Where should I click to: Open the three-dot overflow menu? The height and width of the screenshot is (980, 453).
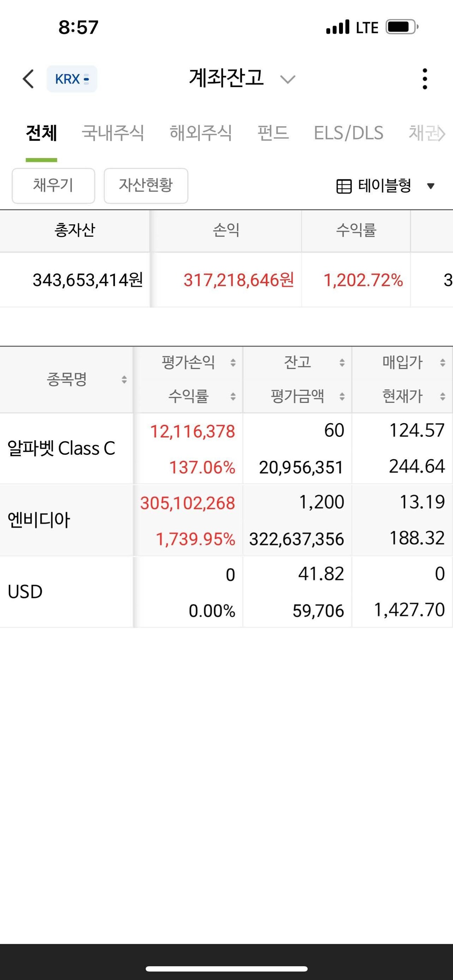tap(425, 79)
